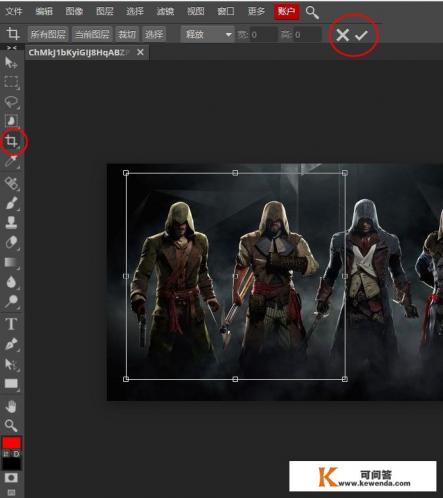
Task: Select the Hand tool
Action: pyautogui.click(x=11, y=407)
